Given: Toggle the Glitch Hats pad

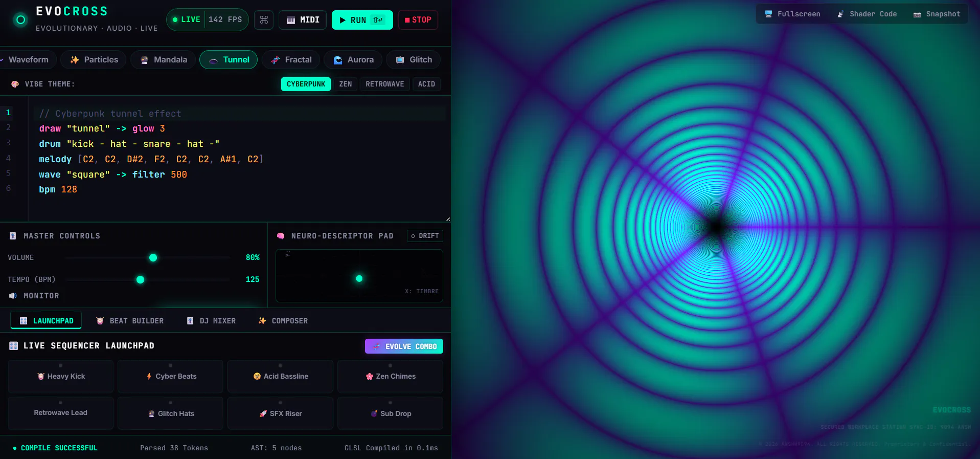Looking at the screenshot, I should [170, 413].
